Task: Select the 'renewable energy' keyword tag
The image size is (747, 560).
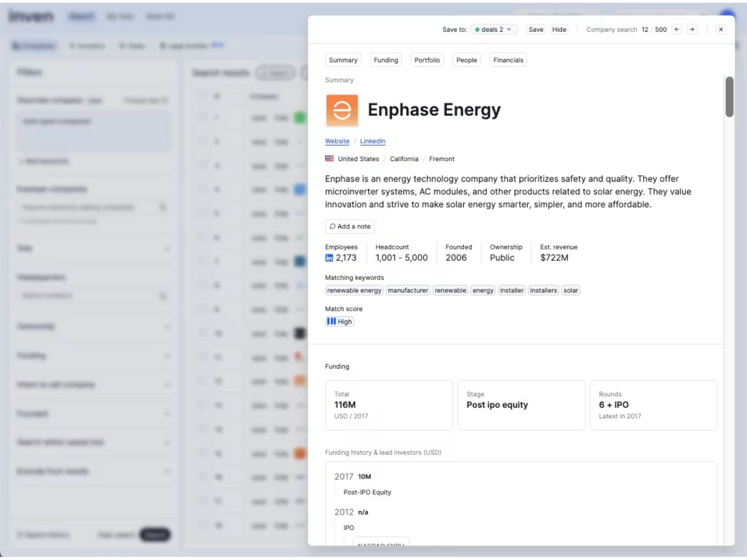Action: (354, 291)
